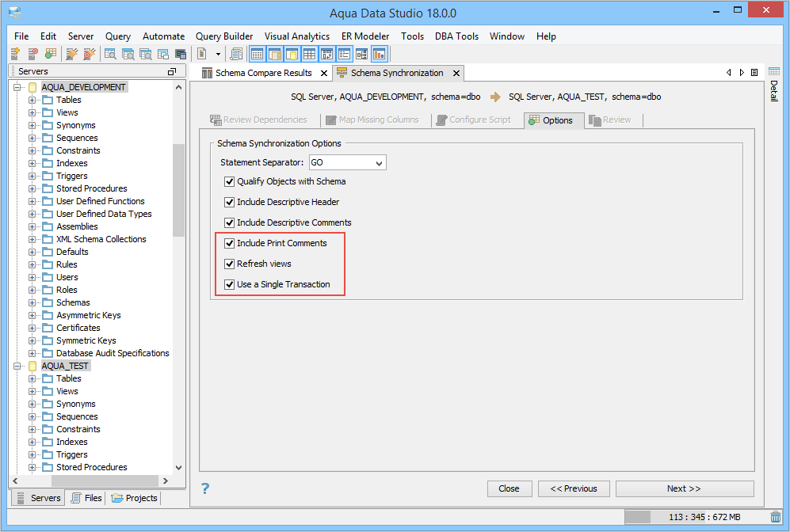790x532 pixels.
Task: Click the list-form window toolbar icon
Action: click(344, 53)
